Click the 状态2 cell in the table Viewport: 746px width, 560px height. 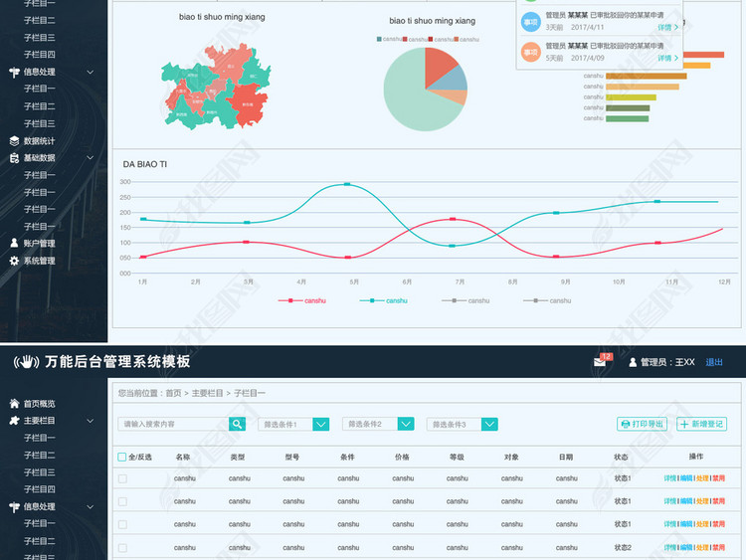(623, 548)
